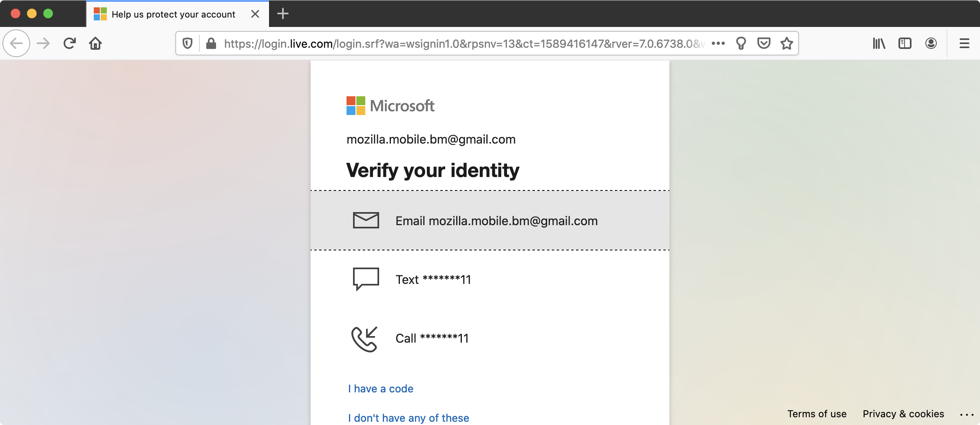Open the sidebar panel icon
The image size is (980, 425).
click(905, 43)
